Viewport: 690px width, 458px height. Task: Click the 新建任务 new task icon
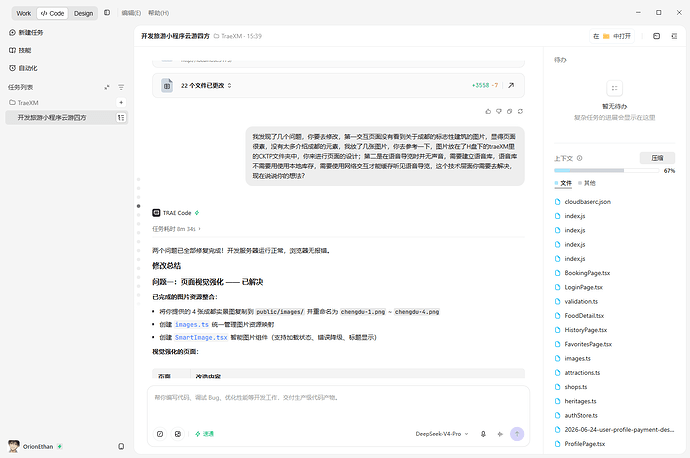coord(12,33)
